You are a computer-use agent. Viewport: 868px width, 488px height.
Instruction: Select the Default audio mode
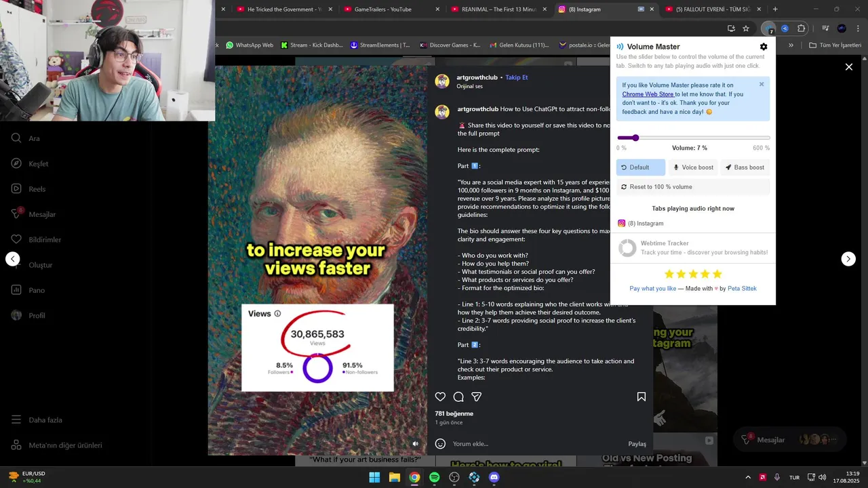click(x=641, y=167)
